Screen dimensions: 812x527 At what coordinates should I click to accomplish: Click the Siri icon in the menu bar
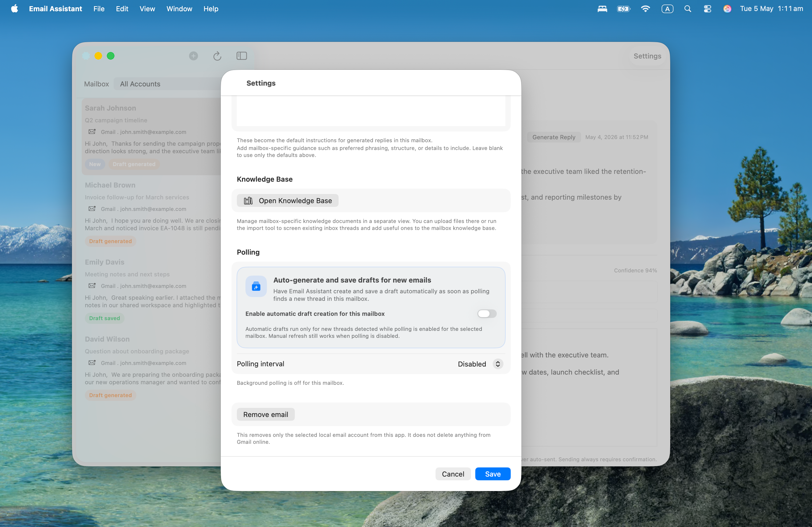727,9
